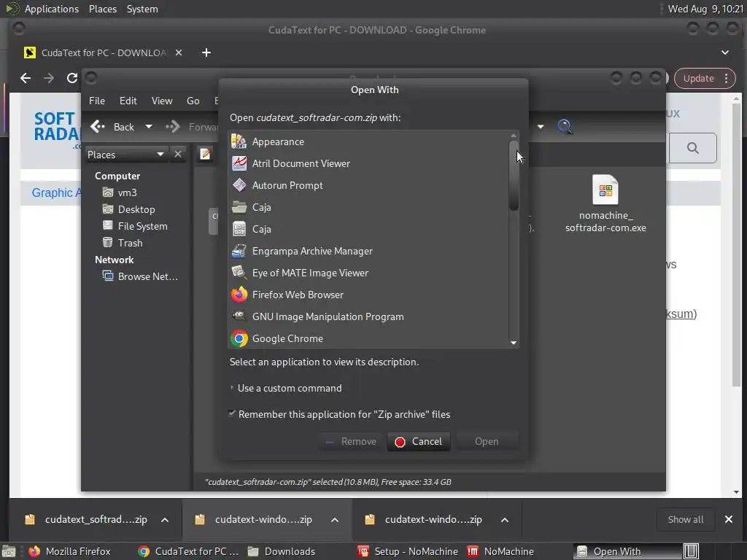Click the Caja Forward arrow icon
This screenshot has height=560, width=747.
[x=172, y=127]
